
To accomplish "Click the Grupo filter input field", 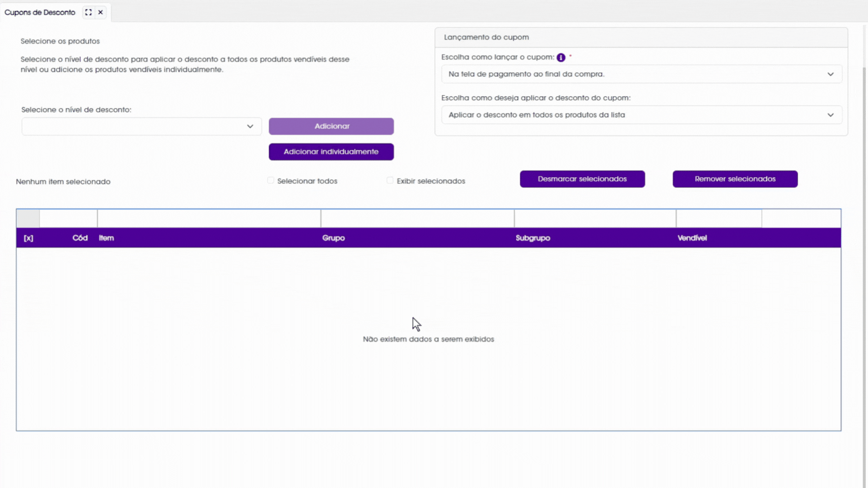I will (x=418, y=219).
